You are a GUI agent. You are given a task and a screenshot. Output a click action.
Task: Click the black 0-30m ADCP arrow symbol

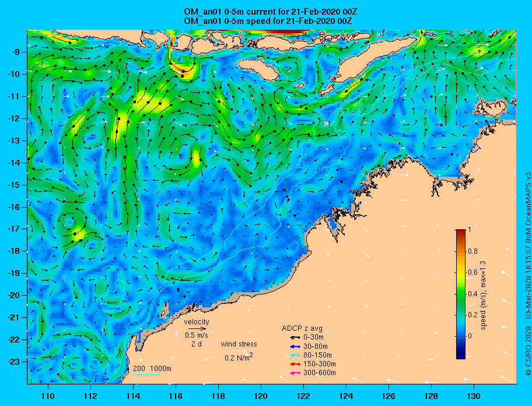(295, 338)
